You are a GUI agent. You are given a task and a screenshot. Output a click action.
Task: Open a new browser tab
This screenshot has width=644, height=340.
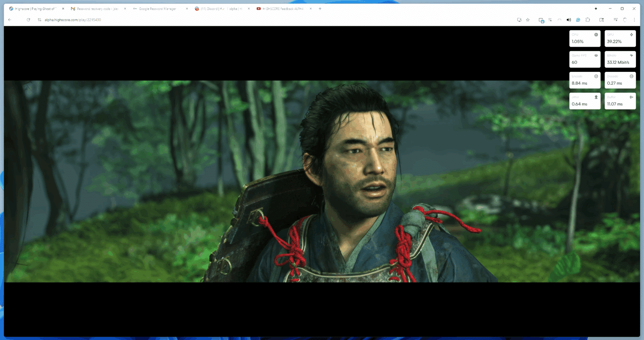point(320,9)
